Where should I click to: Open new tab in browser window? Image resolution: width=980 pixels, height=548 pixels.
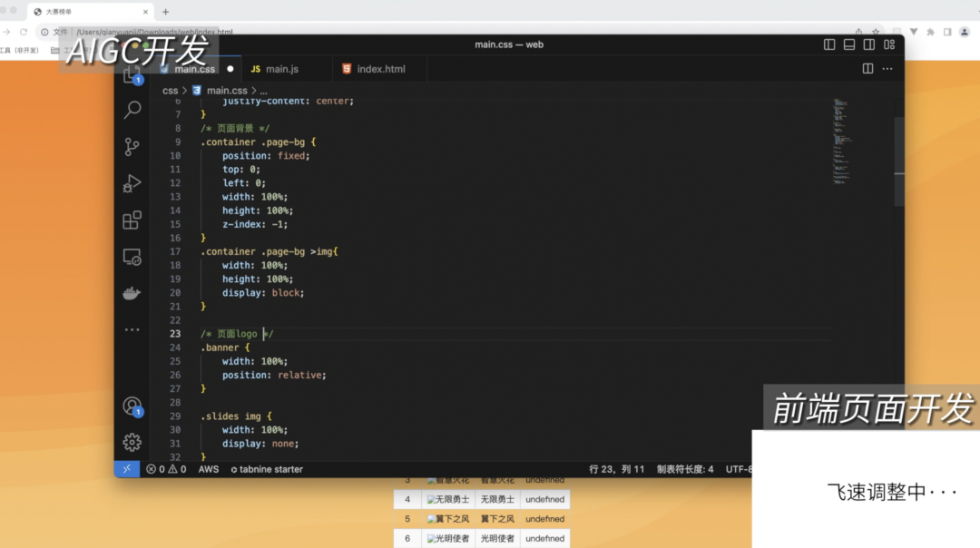coord(166,12)
